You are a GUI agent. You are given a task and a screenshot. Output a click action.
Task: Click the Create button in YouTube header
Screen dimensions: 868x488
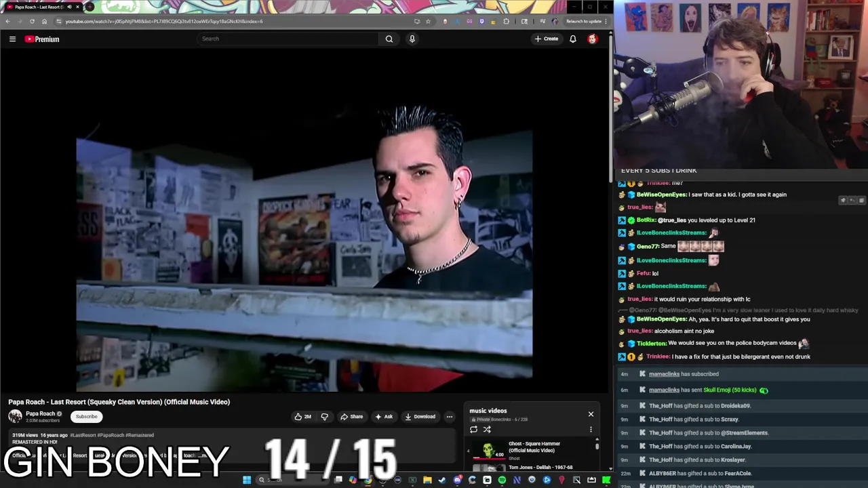[547, 39]
